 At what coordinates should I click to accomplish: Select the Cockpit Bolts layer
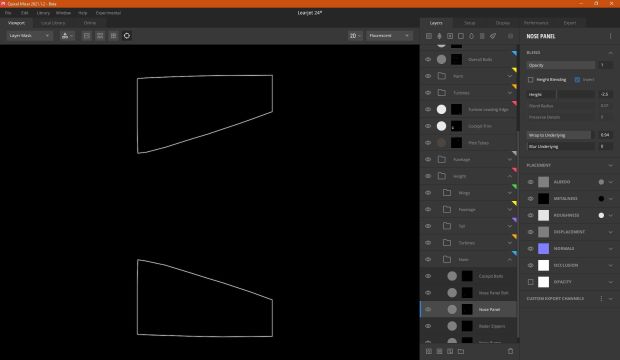[x=469, y=276]
